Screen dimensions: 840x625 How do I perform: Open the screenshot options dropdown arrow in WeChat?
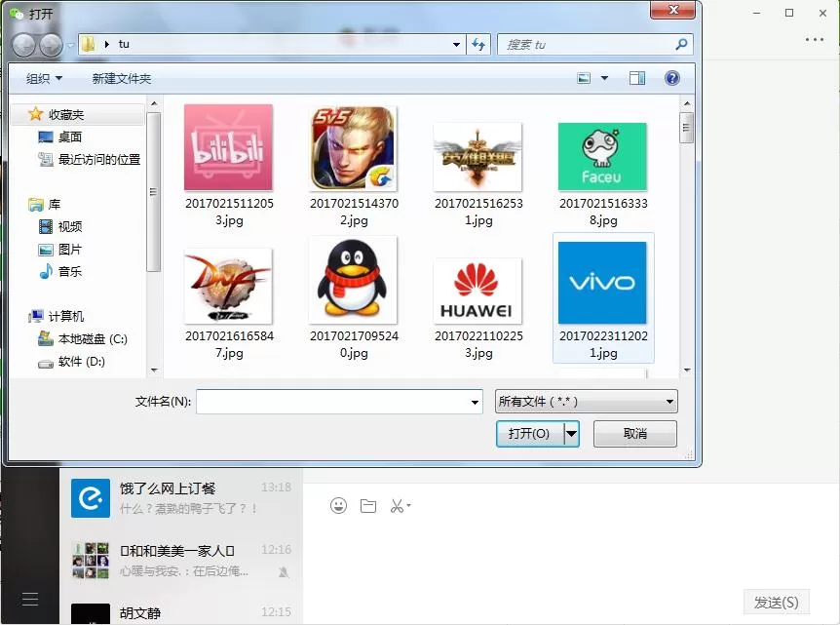point(408,505)
